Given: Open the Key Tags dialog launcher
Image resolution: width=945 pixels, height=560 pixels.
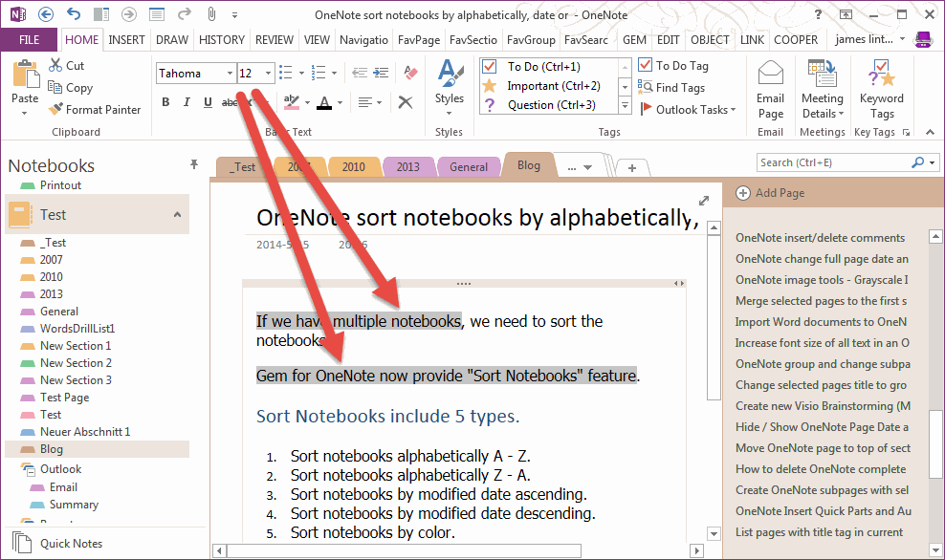Looking at the screenshot, I should [906, 133].
